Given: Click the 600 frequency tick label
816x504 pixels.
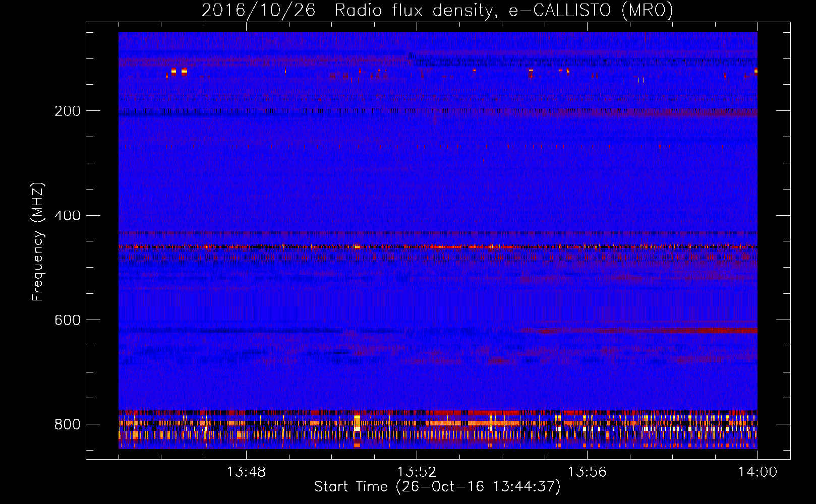Looking at the screenshot, I should [x=67, y=321].
